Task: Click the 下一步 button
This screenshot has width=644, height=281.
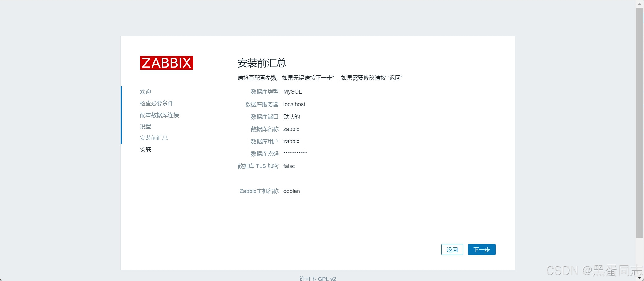Action: [x=482, y=250]
